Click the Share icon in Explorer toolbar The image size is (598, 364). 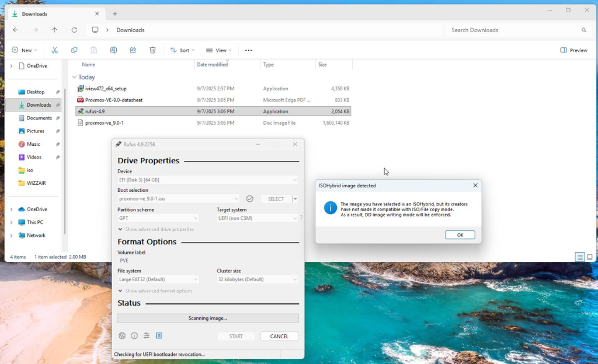coord(133,50)
